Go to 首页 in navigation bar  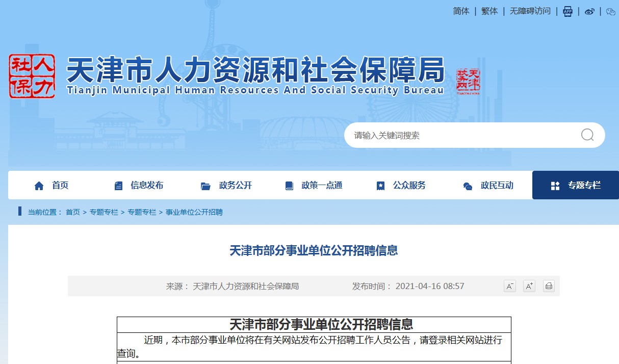pos(51,186)
